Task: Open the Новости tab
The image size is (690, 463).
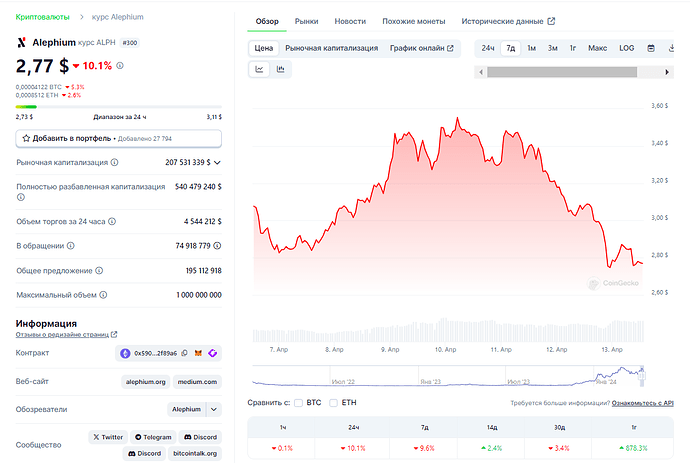Action: (x=350, y=21)
